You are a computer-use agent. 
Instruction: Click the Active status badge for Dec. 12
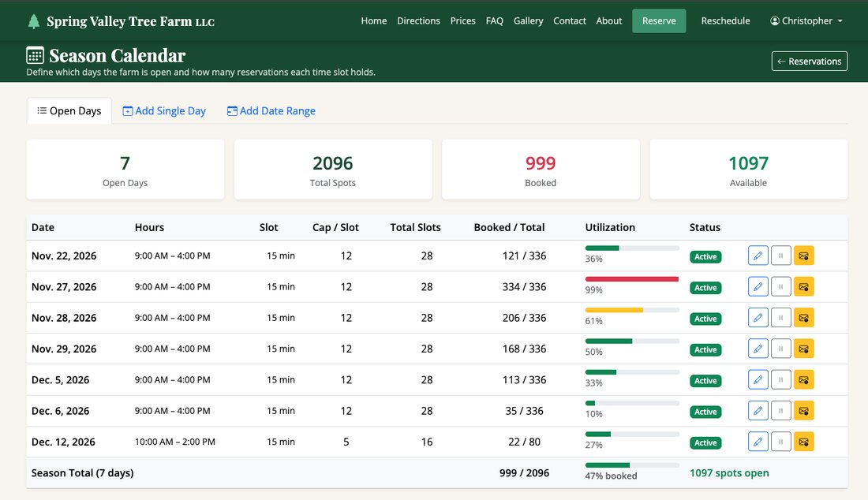(705, 442)
